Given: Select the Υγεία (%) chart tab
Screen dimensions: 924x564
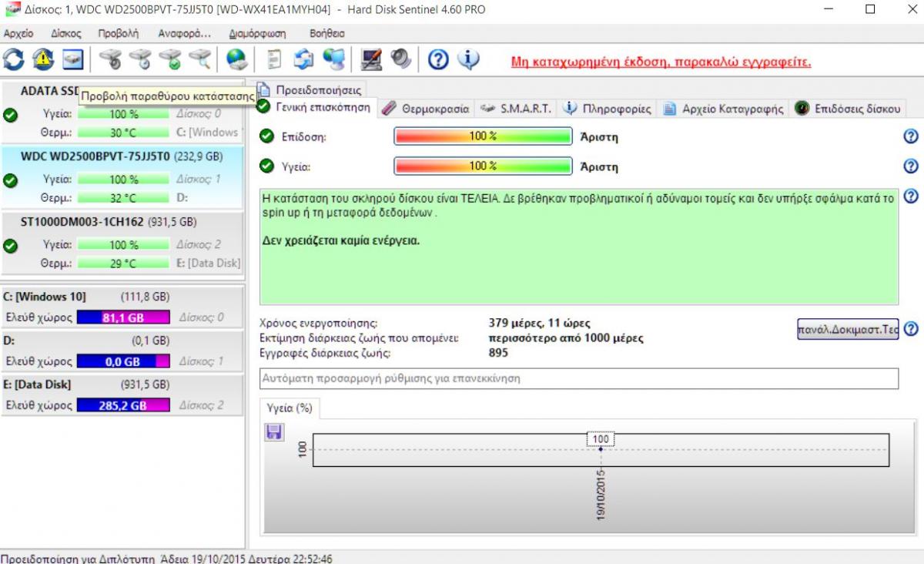Looking at the screenshot, I should 290,408.
